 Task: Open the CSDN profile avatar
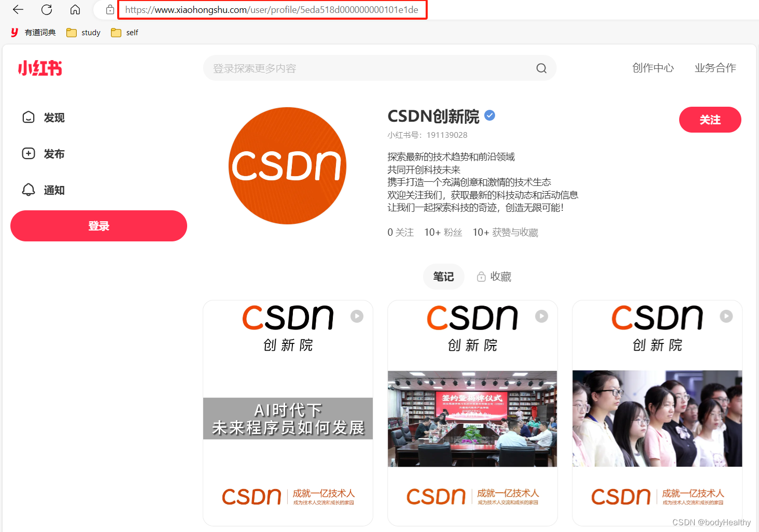pyautogui.click(x=287, y=166)
